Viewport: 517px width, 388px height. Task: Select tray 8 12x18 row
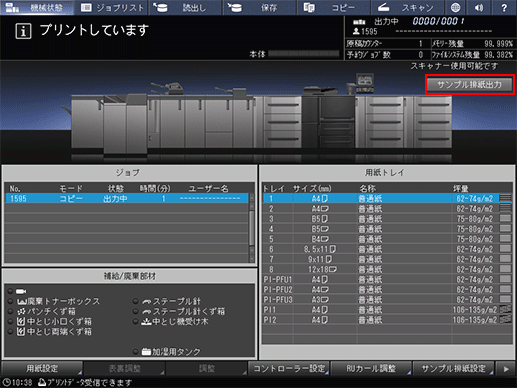click(x=387, y=269)
